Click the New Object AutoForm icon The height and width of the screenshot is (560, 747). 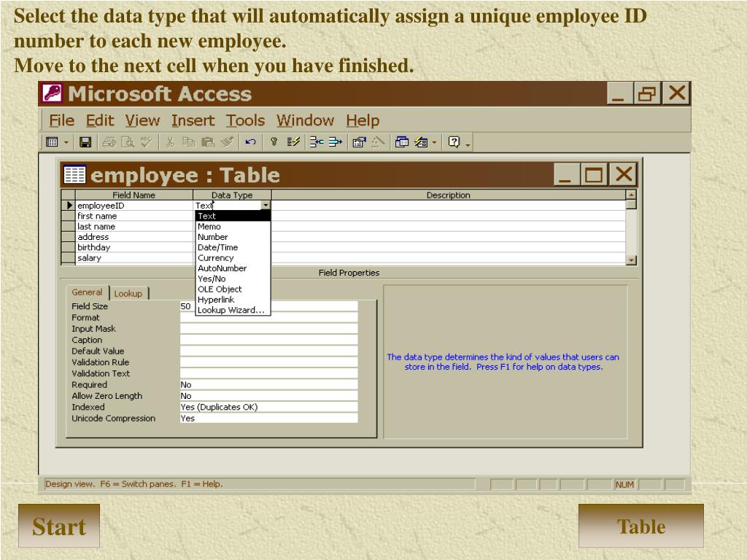(421, 142)
